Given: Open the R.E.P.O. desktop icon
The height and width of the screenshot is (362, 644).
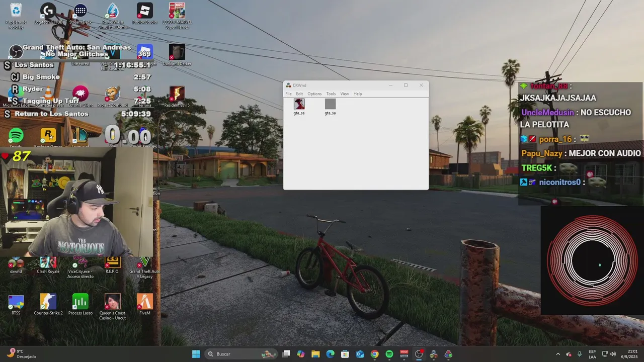Looking at the screenshot, I should 113,264.
